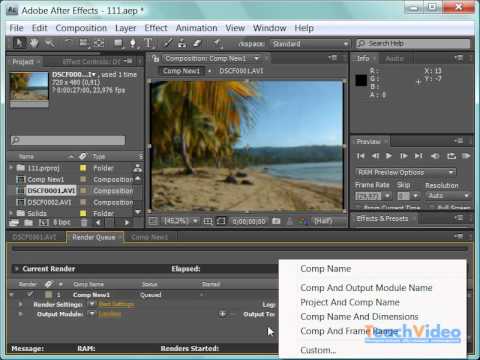
Task: Select the Brush tool
Action: tap(168, 43)
